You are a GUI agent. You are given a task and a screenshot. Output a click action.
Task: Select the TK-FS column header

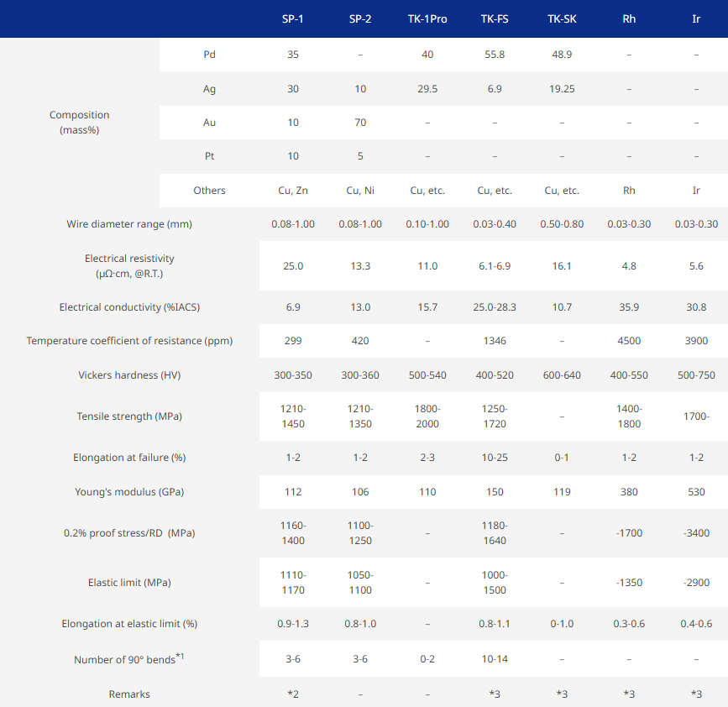pyautogui.click(x=495, y=18)
